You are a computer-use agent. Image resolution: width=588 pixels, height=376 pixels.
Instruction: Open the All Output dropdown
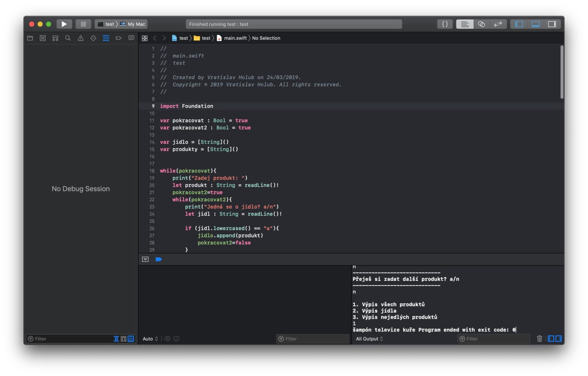[x=369, y=339]
